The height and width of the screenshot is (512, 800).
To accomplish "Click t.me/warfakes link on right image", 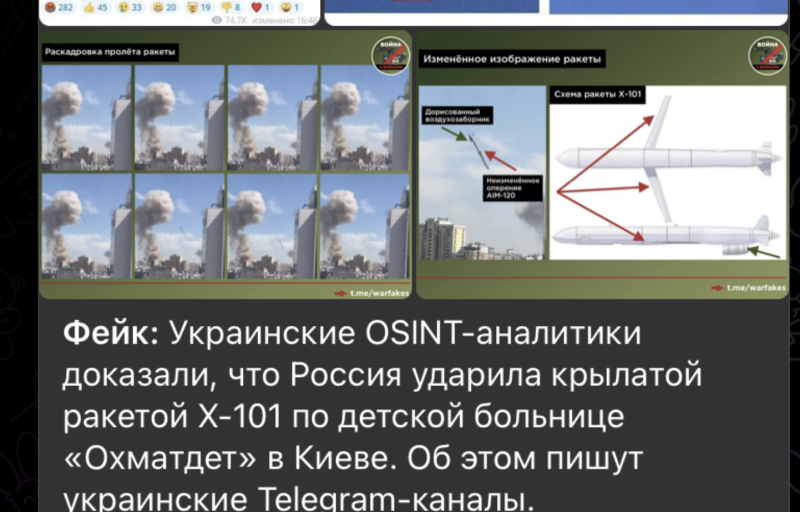I will (753, 289).
